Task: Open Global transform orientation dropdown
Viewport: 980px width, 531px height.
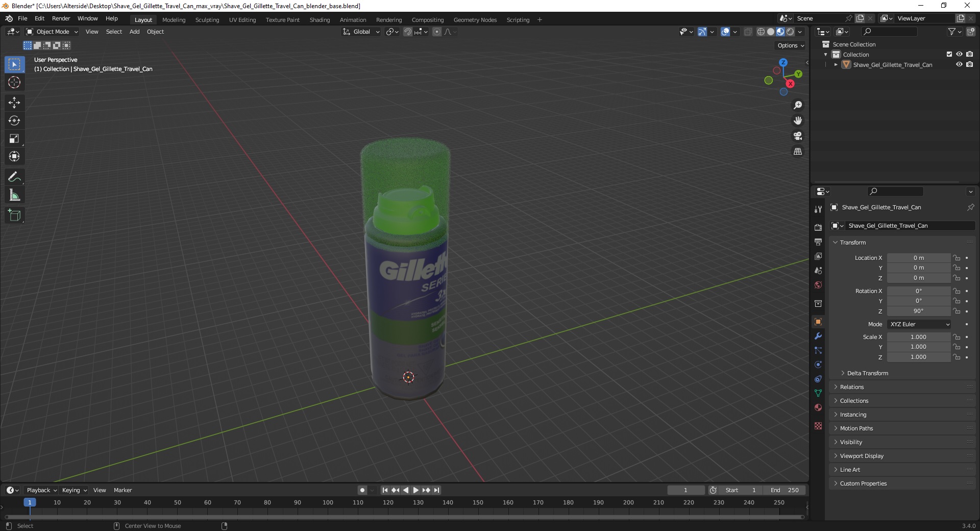Action: pos(361,32)
